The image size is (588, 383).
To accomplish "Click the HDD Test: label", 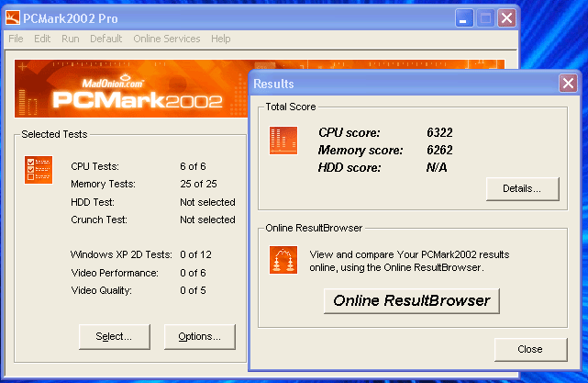I will (93, 202).
